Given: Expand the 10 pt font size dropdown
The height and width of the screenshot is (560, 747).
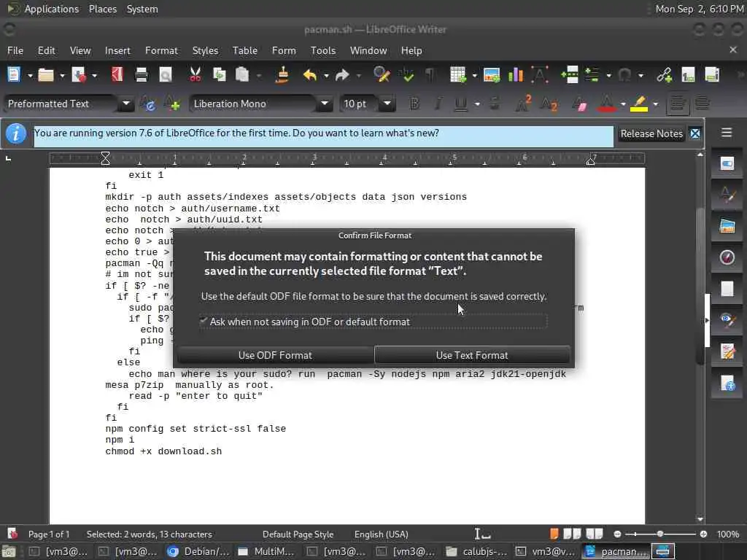Looking at the screenshot, I should pyautogui.click(x=387, y=104).
